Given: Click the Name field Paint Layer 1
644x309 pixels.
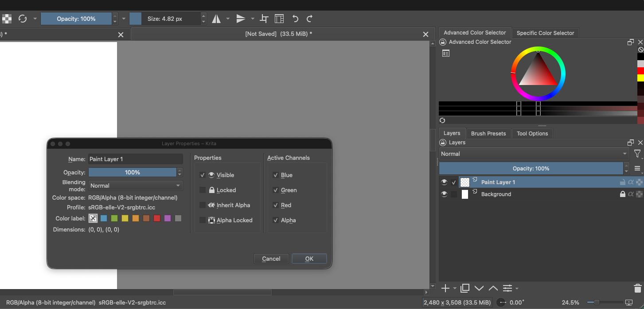Looking at the screenshot, I should point(135,159).
